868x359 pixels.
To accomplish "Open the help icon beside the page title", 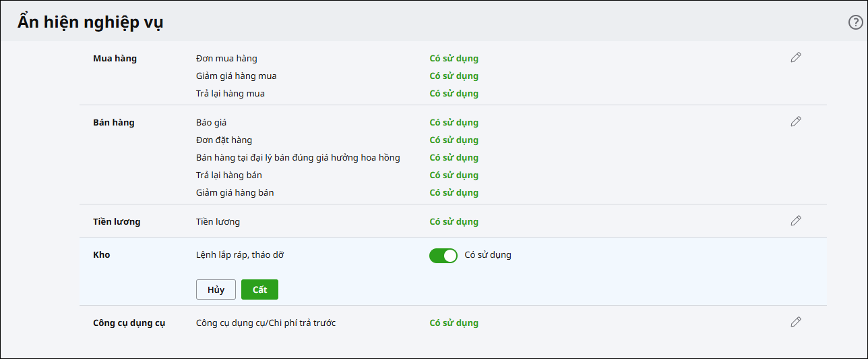I will (855, 22).
